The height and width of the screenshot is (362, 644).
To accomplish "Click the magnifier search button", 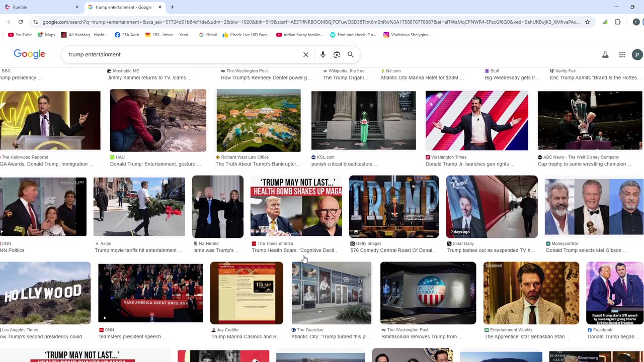I will (351, 54).
